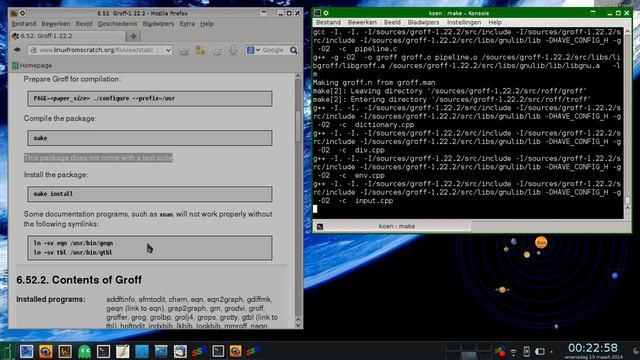Image resolution: width=640 pixels, height=360 pixels.
Task: Click the site identity lock icon
Action: click(x=34, y=50)
